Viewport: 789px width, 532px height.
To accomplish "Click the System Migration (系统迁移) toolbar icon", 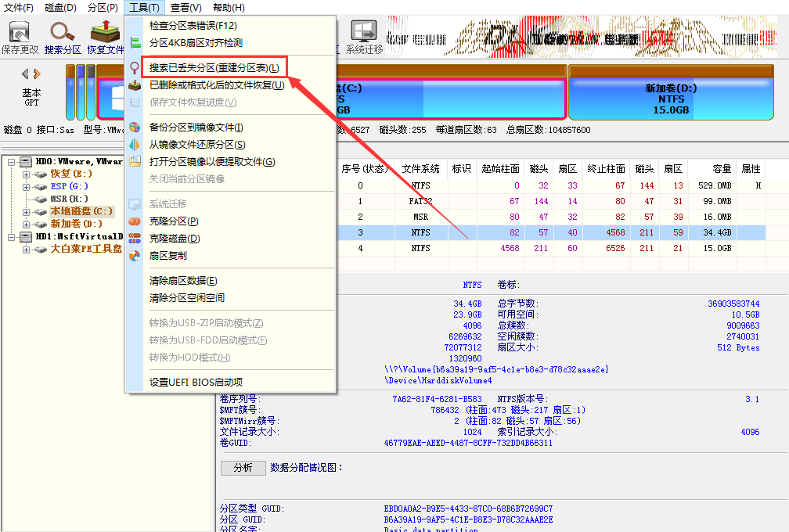I will (364, 31).
